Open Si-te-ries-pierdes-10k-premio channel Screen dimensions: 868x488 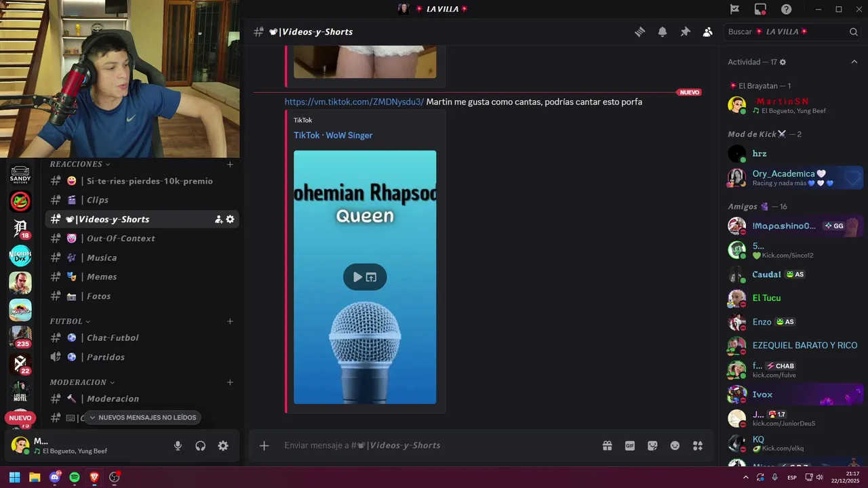pos(142,181)
